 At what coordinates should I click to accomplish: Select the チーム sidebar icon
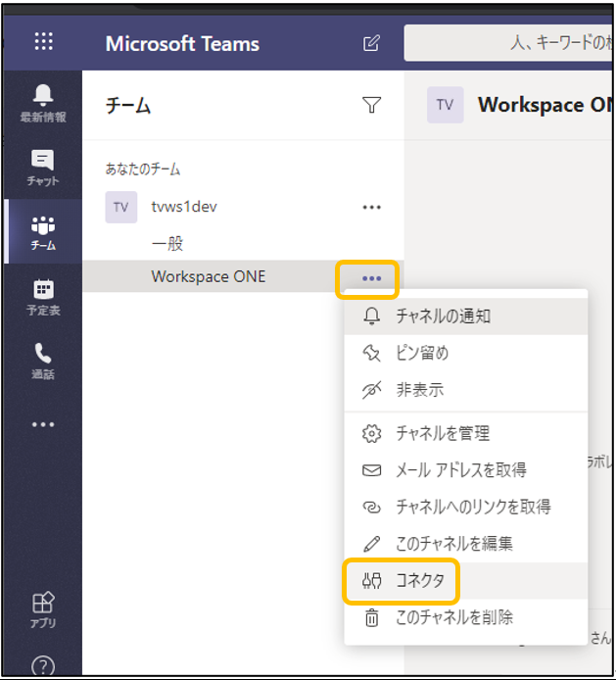[43, 232]
